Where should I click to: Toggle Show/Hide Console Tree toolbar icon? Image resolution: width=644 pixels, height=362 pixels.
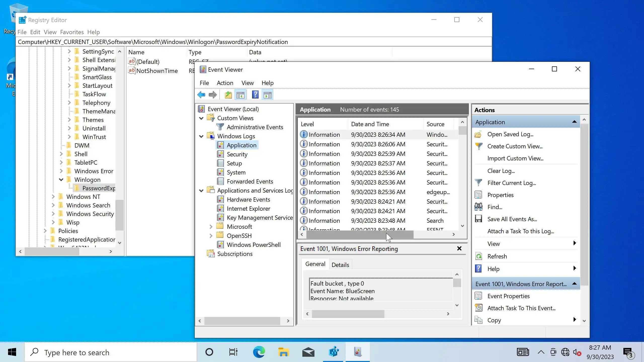point(240,95)
